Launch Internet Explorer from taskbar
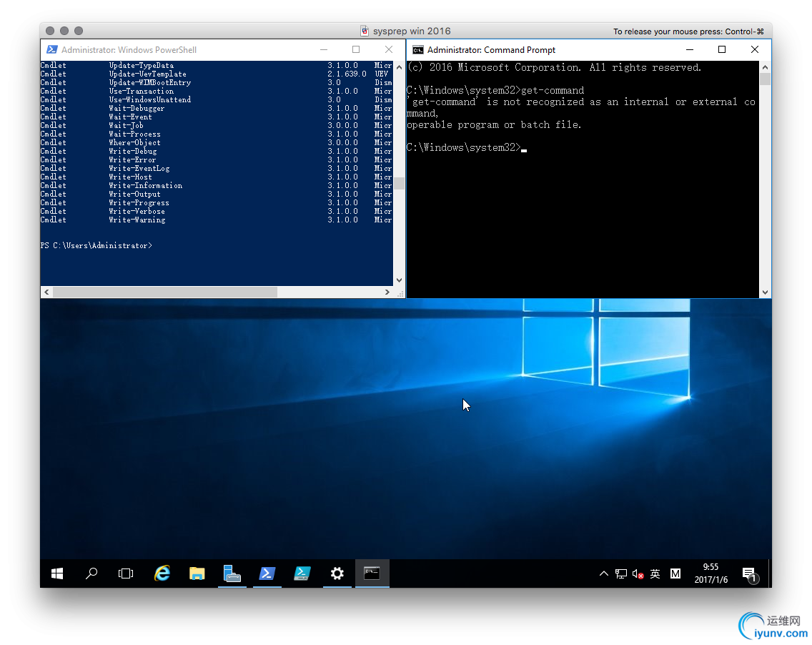812x645 pixels. coord(162,573)
